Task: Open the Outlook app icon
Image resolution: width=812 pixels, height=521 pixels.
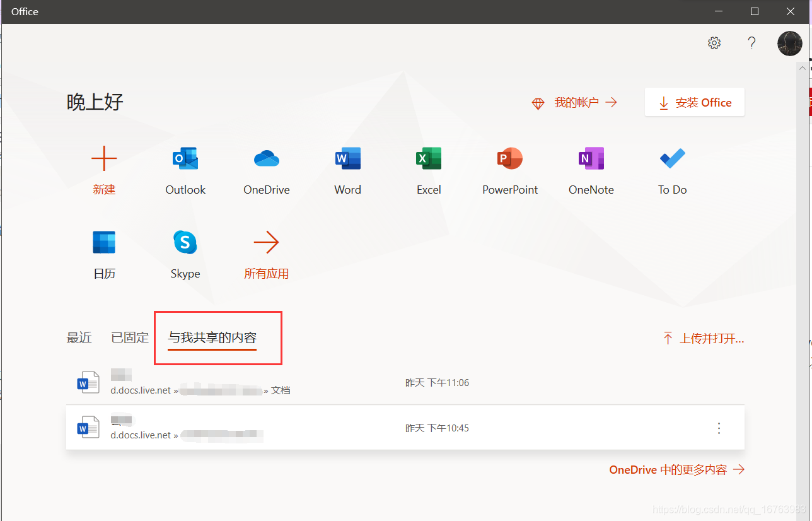Action: click(185, 158)
